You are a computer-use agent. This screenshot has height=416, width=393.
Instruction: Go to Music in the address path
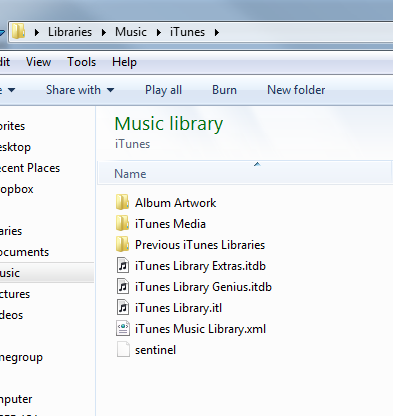coord(131,32)
